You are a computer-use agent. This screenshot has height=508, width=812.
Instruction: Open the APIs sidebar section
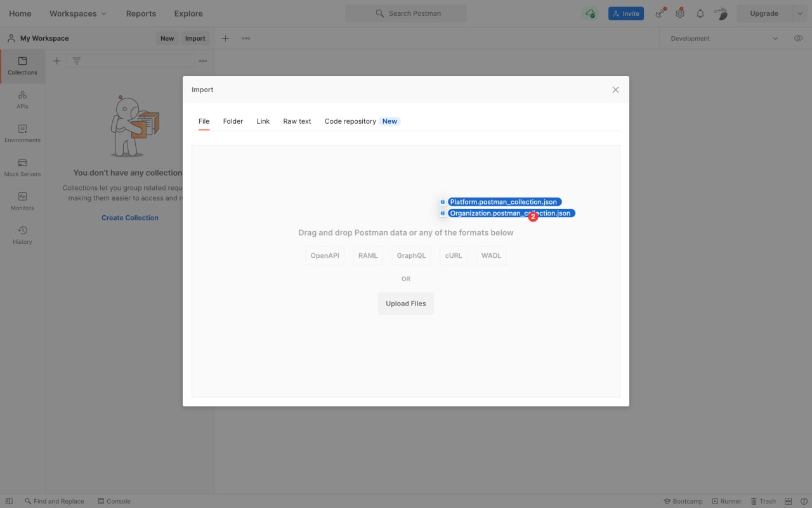(22, 100)
